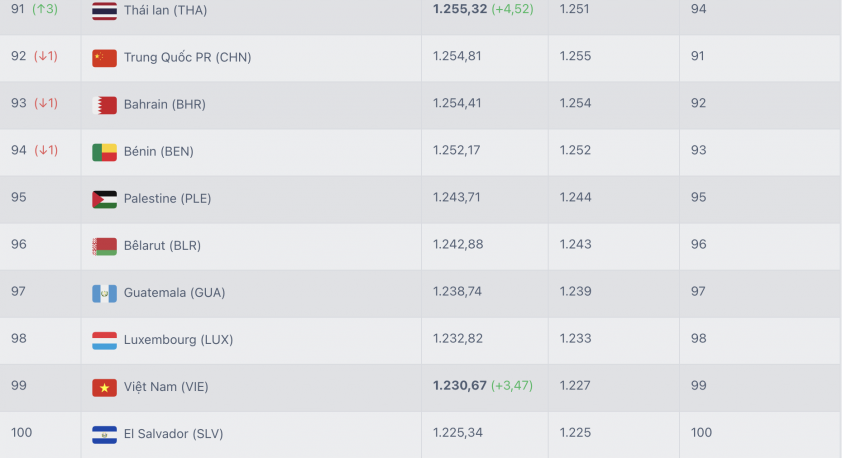Click the Belarus flag icon
This screenshot has width=842, height=458.
(104, 246)
